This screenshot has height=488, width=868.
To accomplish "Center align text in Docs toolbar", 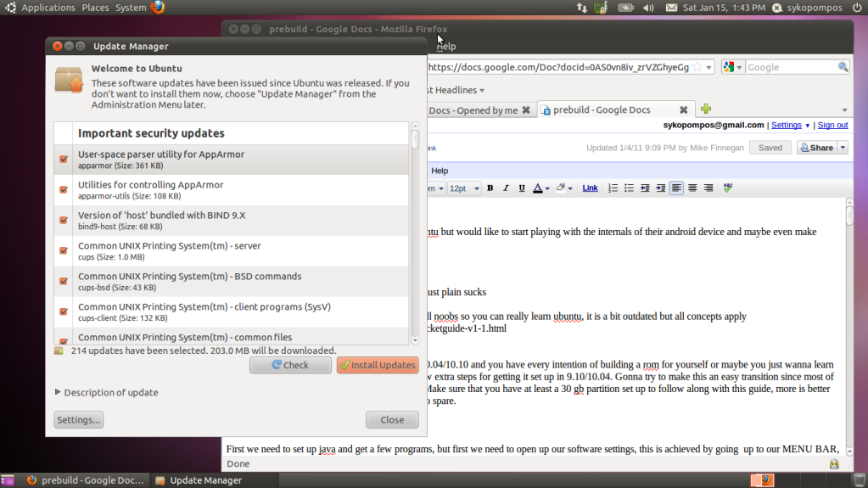I will [x=692, y=188].
